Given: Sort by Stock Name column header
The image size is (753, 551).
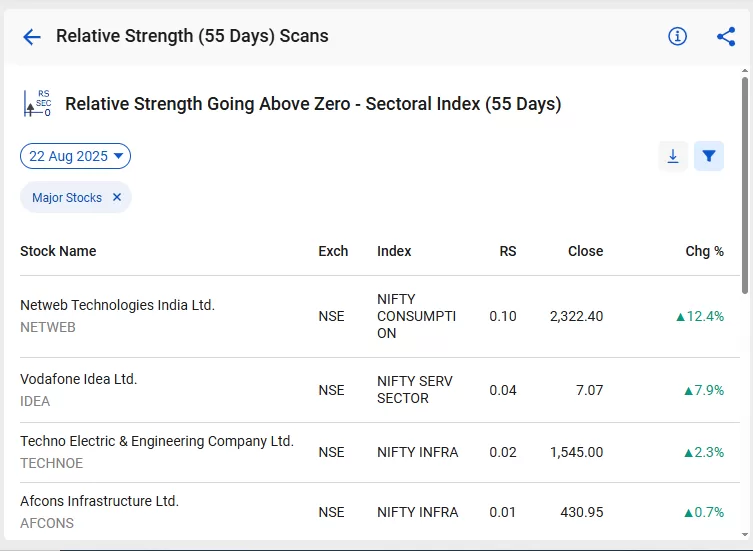Looking at the screenshot, I should [58, 251].
